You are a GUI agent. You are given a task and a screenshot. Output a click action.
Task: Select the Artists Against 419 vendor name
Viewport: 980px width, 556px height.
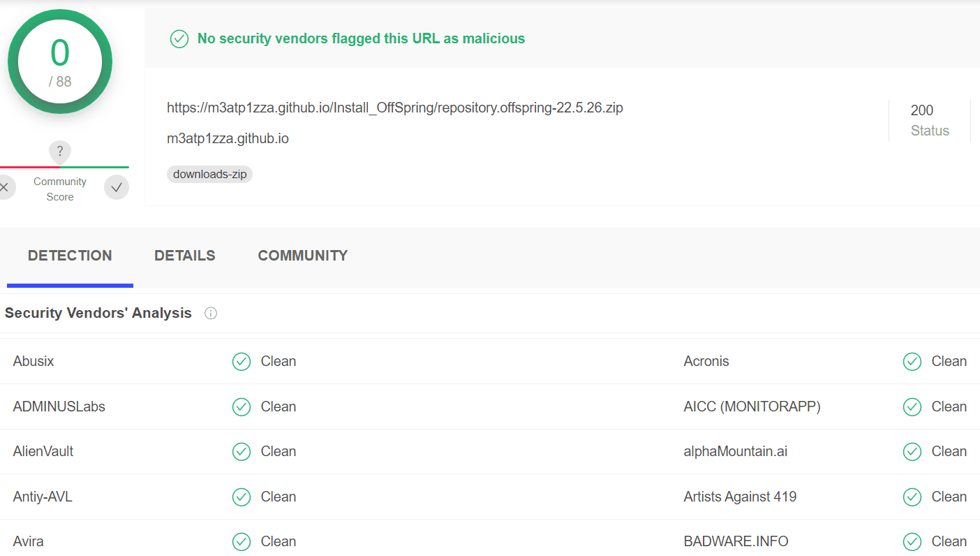click(741, 497)
